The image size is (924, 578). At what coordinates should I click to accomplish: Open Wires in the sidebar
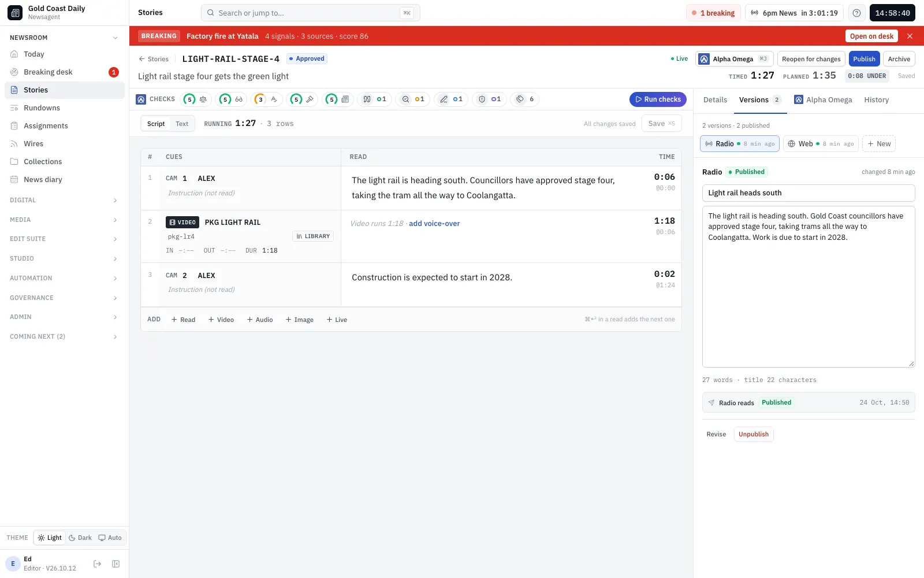(x=65, y=144)
